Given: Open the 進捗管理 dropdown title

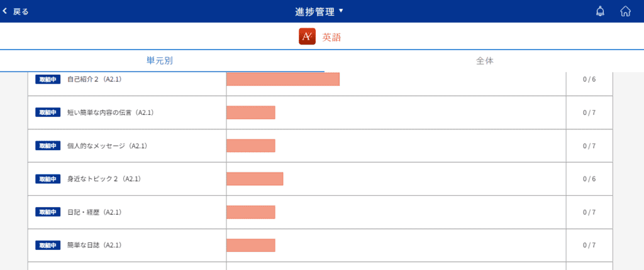Looking at the screenshot, I should pyautogui.click(x=319, y=11).
